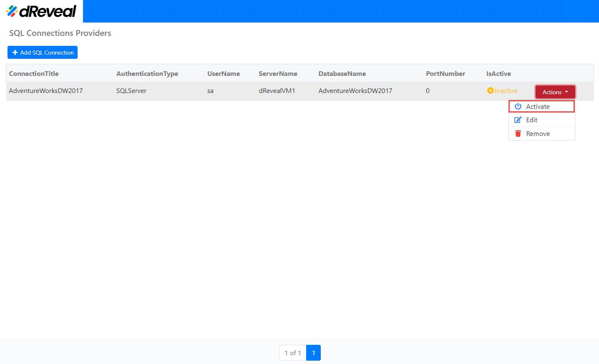The height and width of the screenshot is (364, 599).
Task: Click the Add SQL Connection button
Action: pos(42,52)
